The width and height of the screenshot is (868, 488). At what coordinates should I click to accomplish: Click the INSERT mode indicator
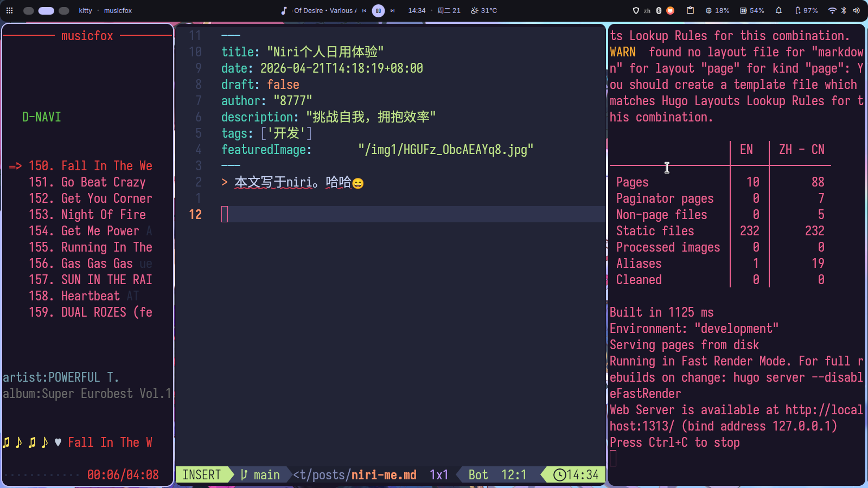(x=201, y=474)
